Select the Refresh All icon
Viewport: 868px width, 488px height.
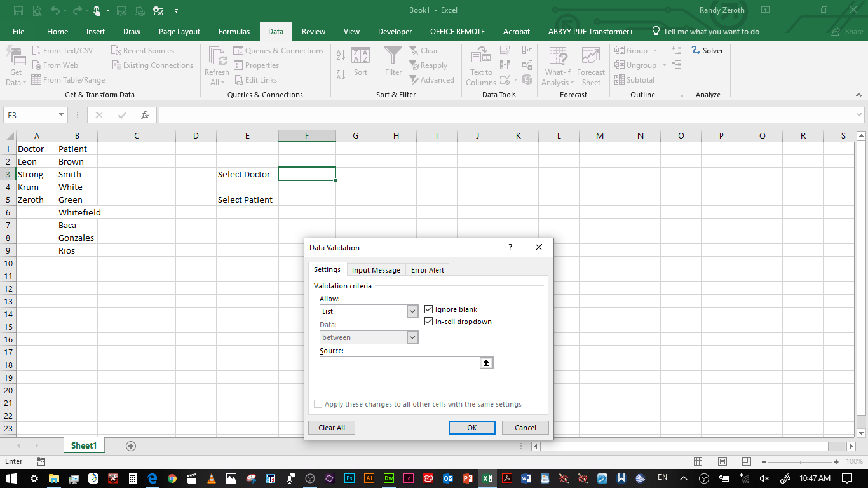216,65
